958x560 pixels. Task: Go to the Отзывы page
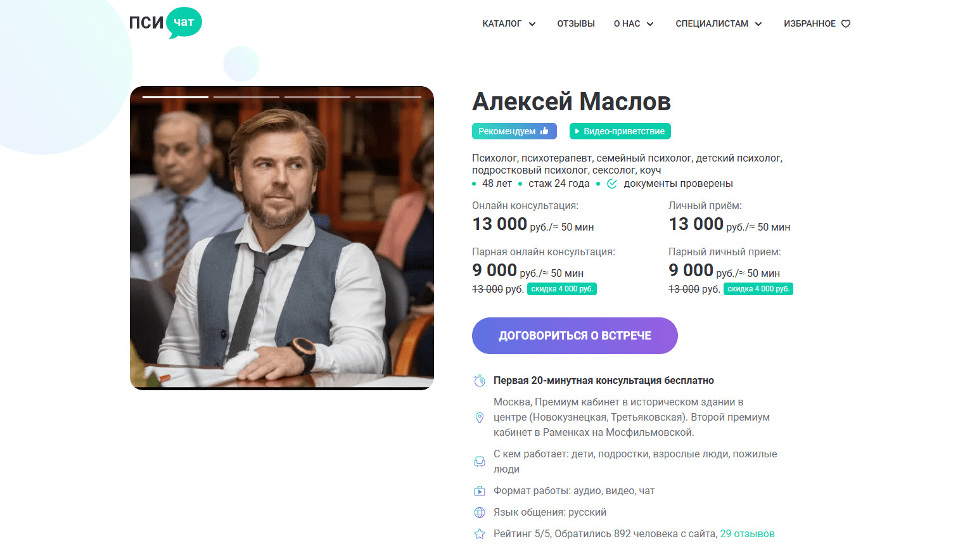click(x=576, y=24)
